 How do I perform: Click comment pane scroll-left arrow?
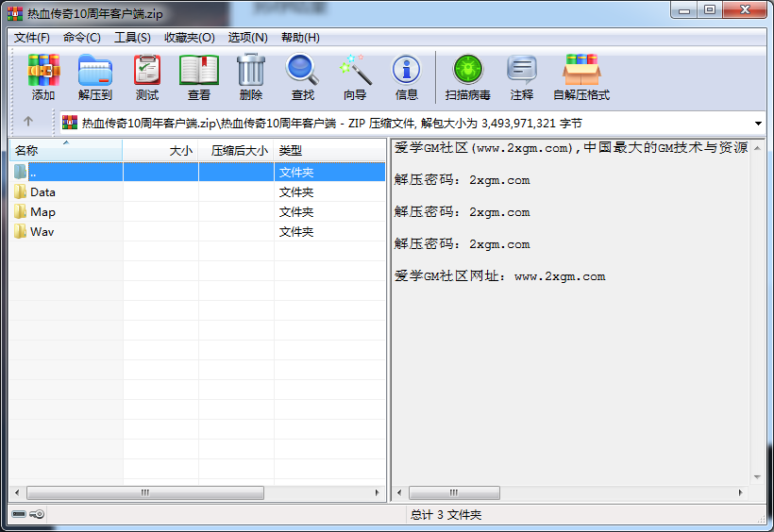(x=399, y=492)
